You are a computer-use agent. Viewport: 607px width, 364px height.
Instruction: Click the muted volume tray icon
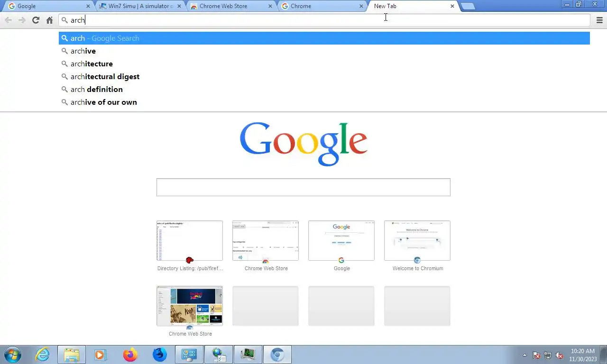click(x=559, y=355)
